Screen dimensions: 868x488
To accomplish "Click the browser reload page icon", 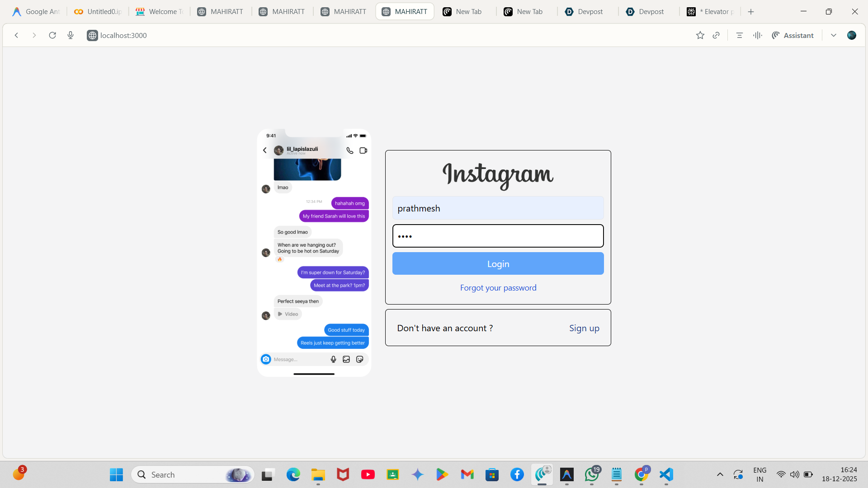I will pos(52,35).
